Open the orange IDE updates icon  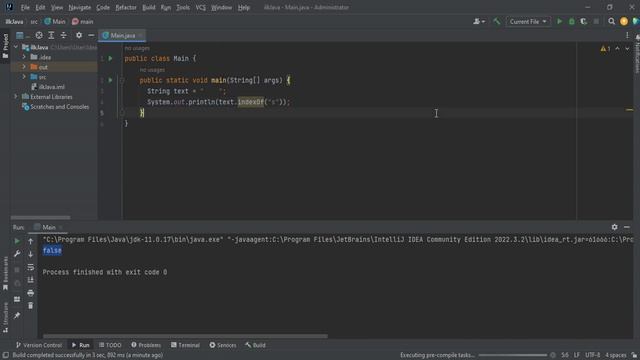click(624, 22)
